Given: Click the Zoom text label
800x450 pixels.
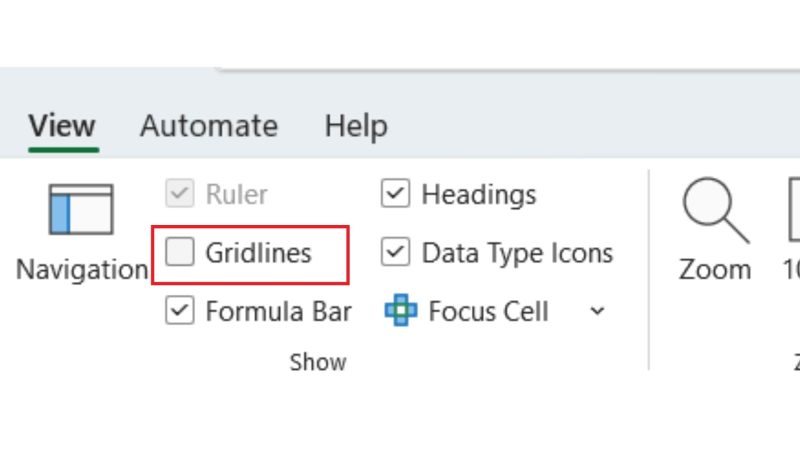Looking at the screenshot, I should click(715, 269).
